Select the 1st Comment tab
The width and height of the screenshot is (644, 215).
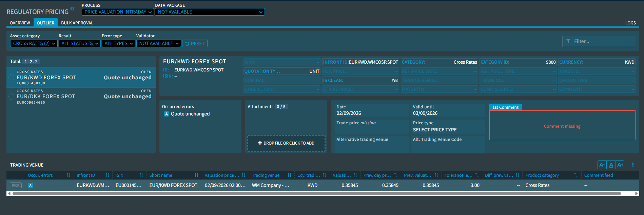pyautogui.click(x=505, y=107)
